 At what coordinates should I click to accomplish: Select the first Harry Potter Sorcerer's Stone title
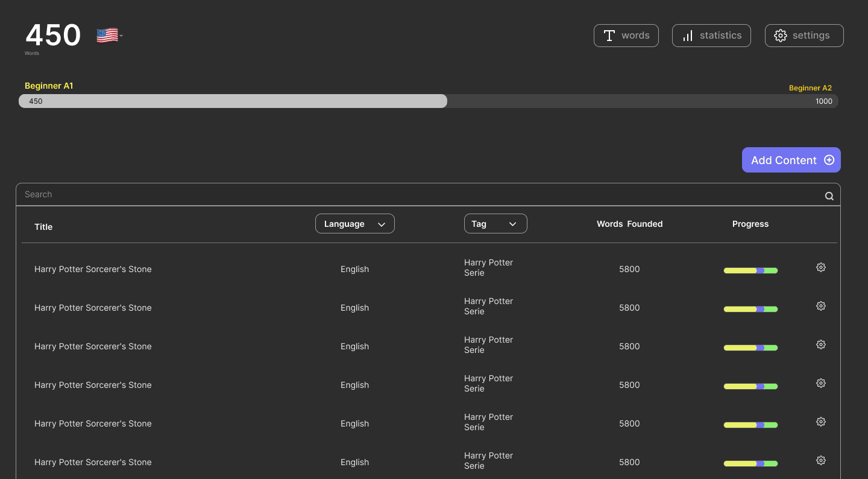(93, 269)
